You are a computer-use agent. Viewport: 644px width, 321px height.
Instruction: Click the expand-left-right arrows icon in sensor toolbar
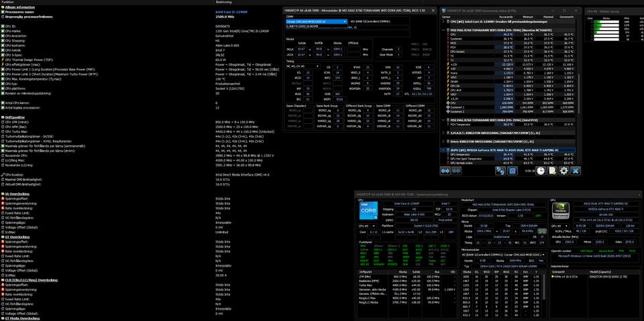445,170
